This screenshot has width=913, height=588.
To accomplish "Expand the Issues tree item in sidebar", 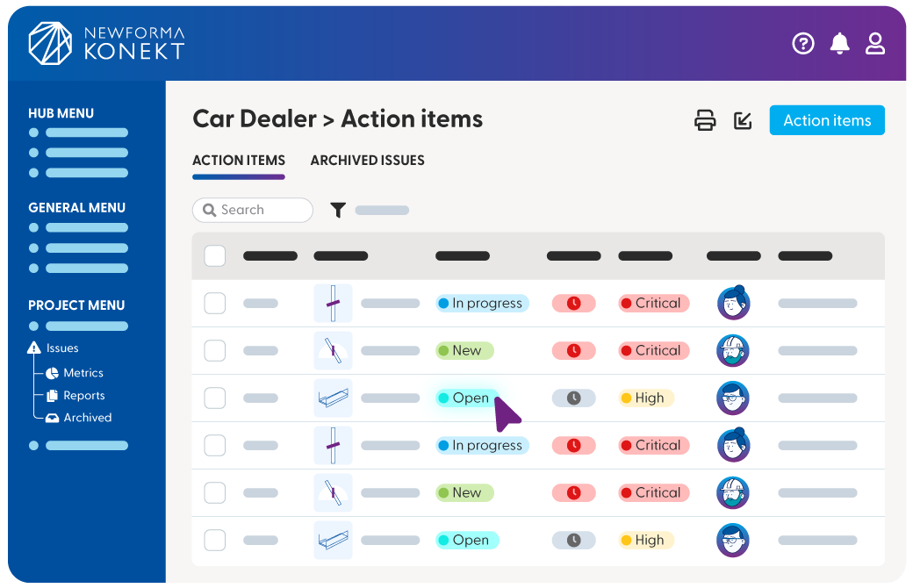I will 54,348.
